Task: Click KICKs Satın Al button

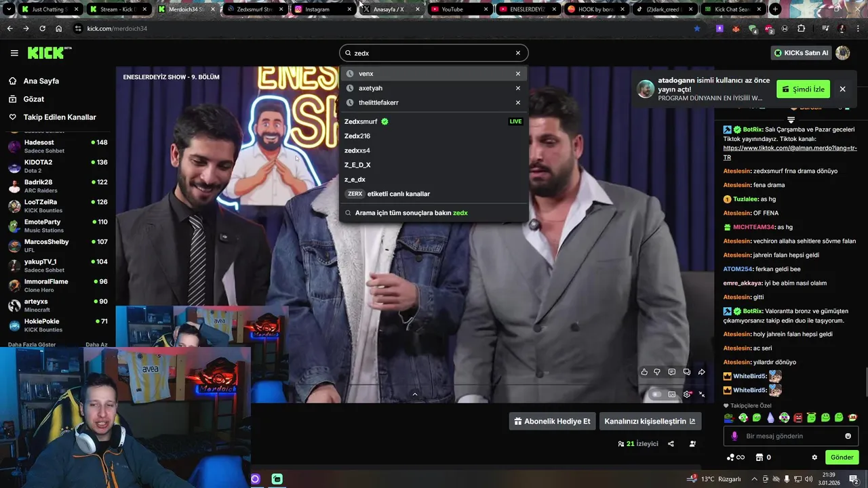Action: coord(801,53)
